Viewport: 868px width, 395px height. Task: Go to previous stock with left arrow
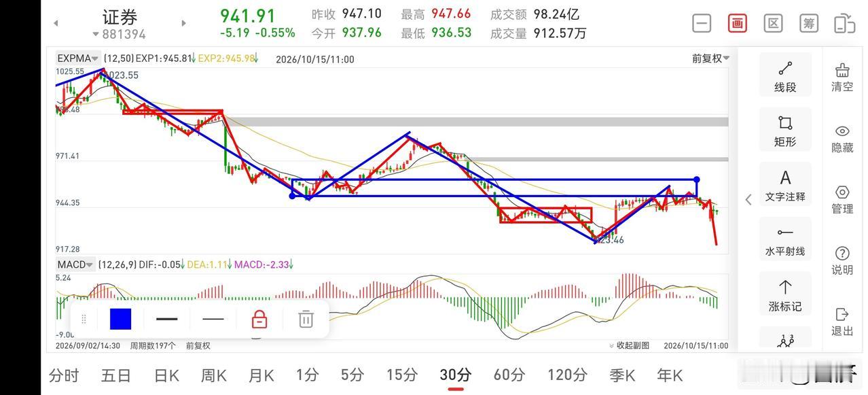56,23
